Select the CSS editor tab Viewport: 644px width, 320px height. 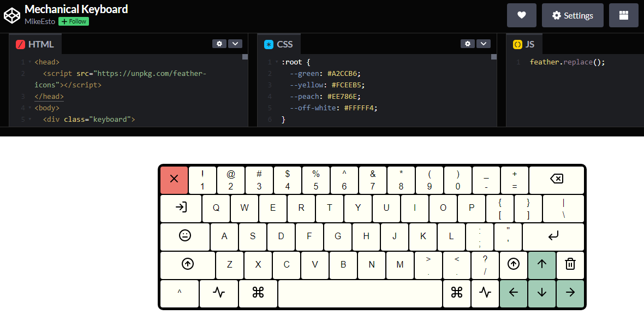click(278, 44)
